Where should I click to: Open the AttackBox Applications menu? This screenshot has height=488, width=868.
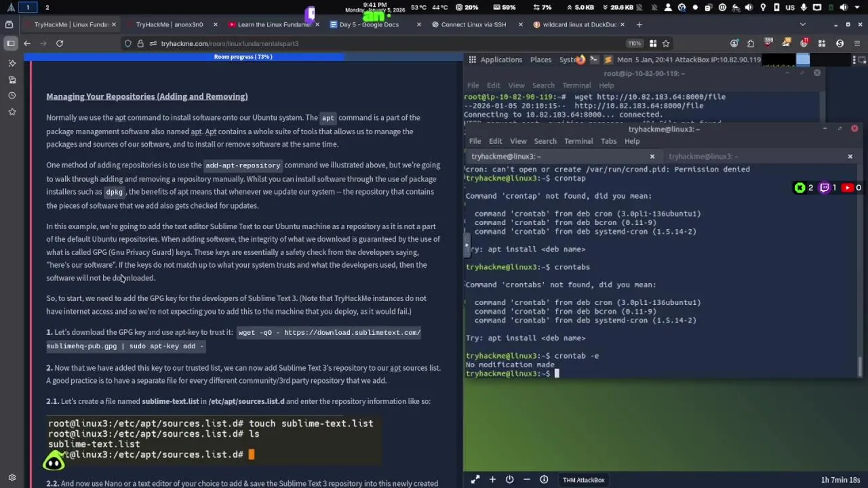501,60
